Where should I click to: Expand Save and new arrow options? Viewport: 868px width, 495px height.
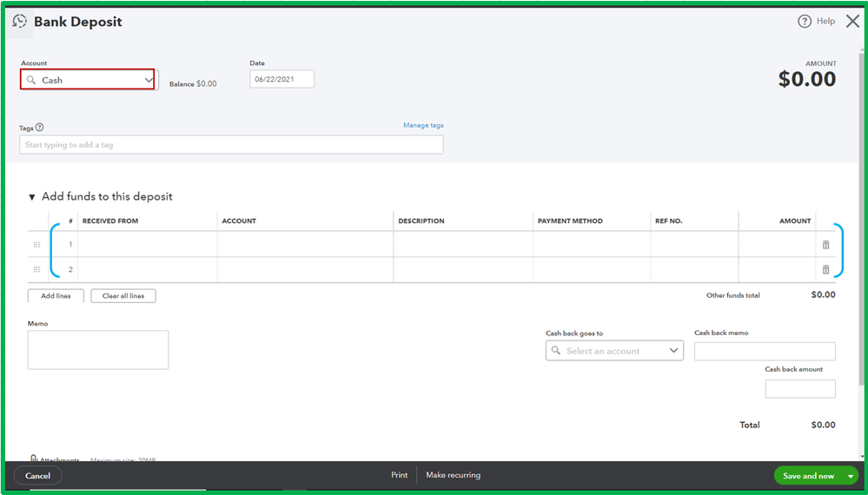(x=851, y=476)
